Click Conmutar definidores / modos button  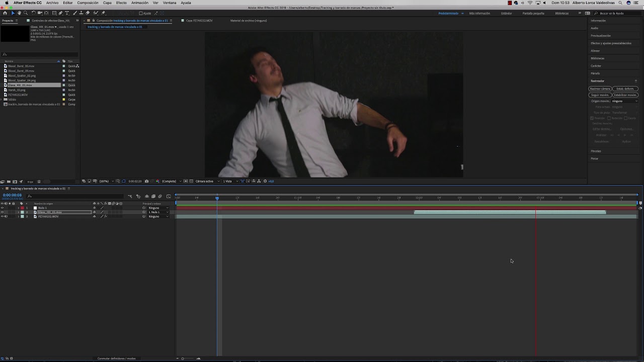tap(117, 358)
